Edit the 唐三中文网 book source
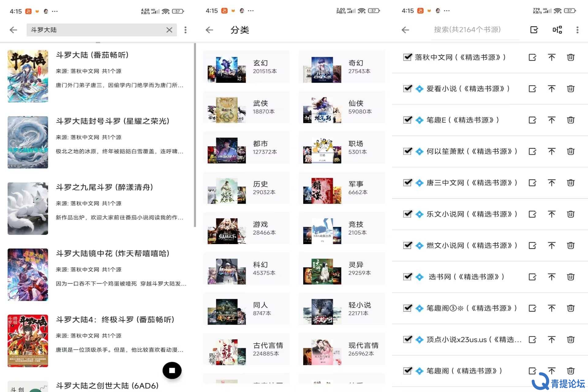The image size is (588, 392). click(x=533, y=183)
